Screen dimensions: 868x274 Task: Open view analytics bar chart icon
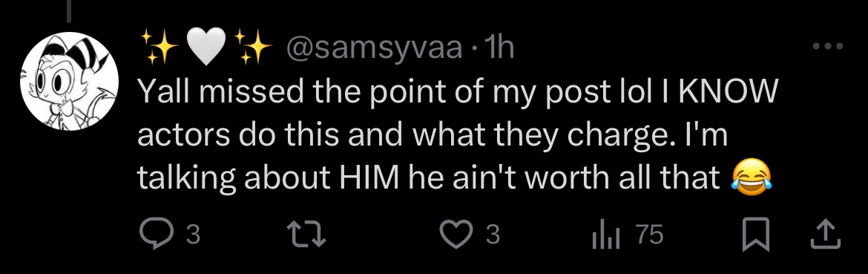[x=605, y=235]
